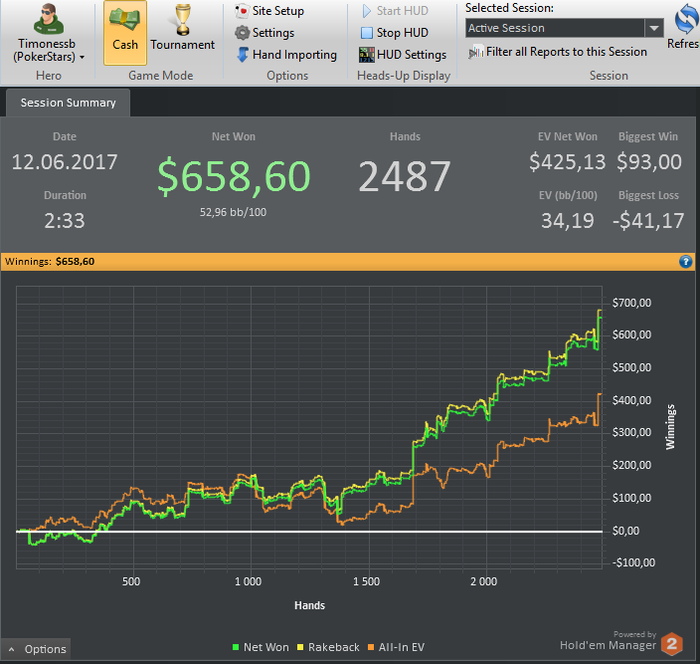700x664 pixels.
Task: Click the Net Won value $658,60
Action: 234,176
